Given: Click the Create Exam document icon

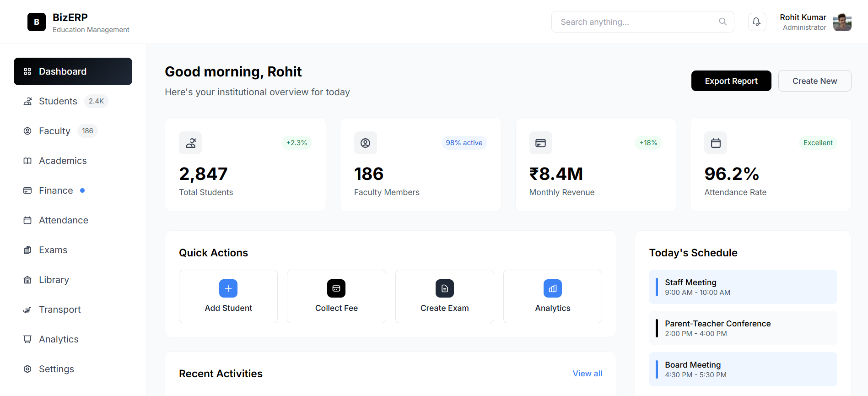Looking at the screenshot, I should (x=445, y=288).
